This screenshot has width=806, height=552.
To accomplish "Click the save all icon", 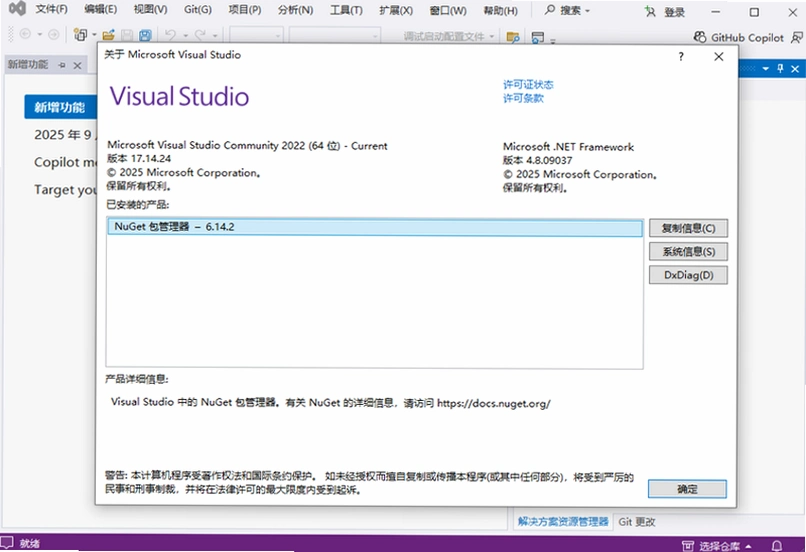I will click(145, 35).
